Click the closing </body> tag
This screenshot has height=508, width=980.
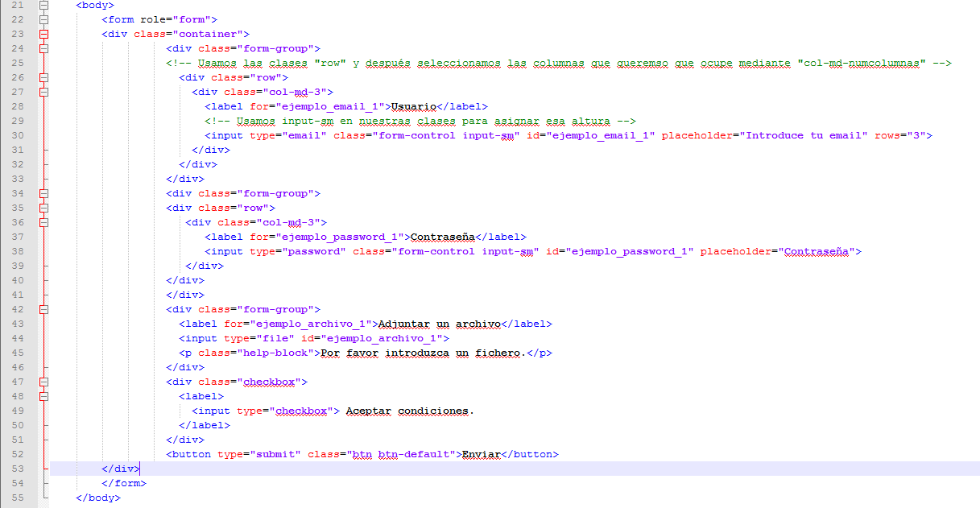click(x=98, y=498)
